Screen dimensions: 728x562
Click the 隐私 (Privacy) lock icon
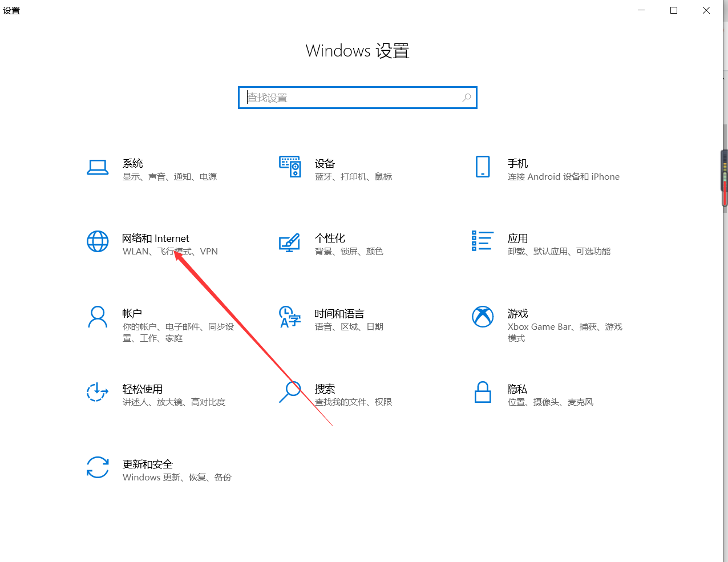pos(483,392)
